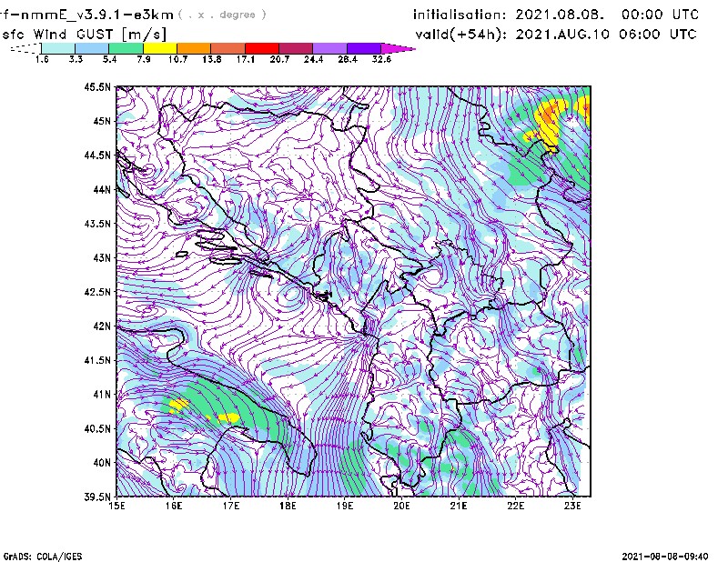This screenshot has height=562, width=728.
Task: Click the legend value 3.3
Action: tap(76, 59)
